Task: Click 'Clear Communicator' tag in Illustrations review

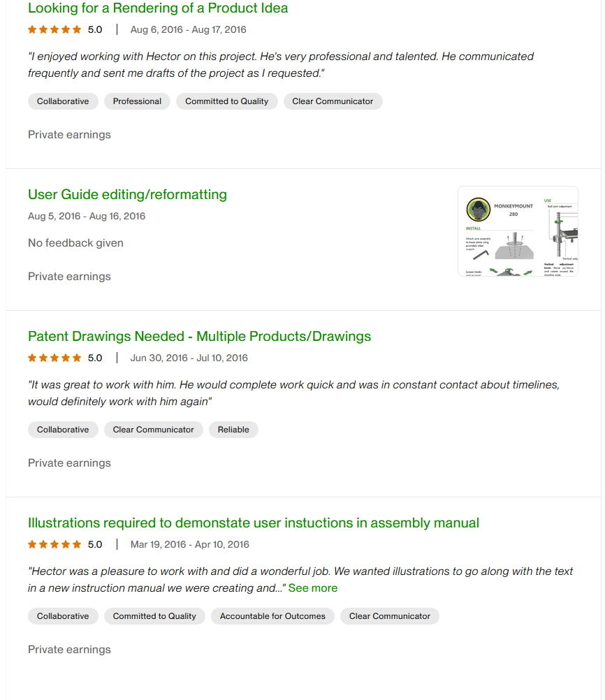Action: click(x=390, y=616)
